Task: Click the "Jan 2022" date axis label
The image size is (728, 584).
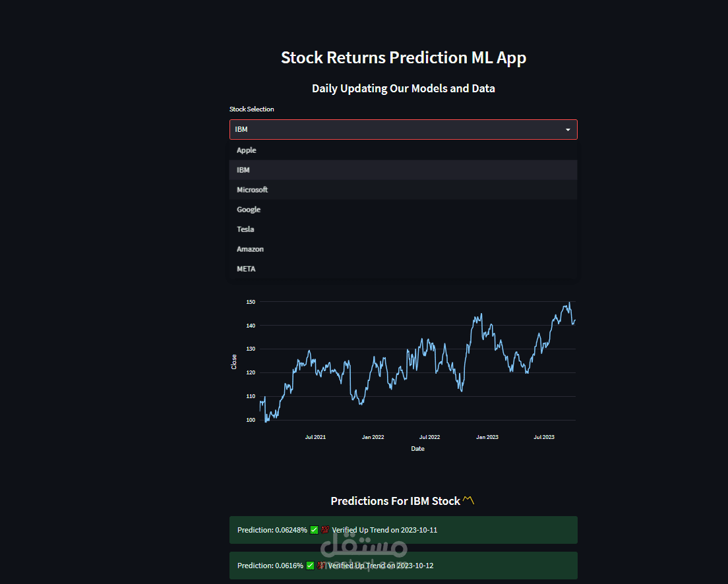Action: tap(373, 437)
